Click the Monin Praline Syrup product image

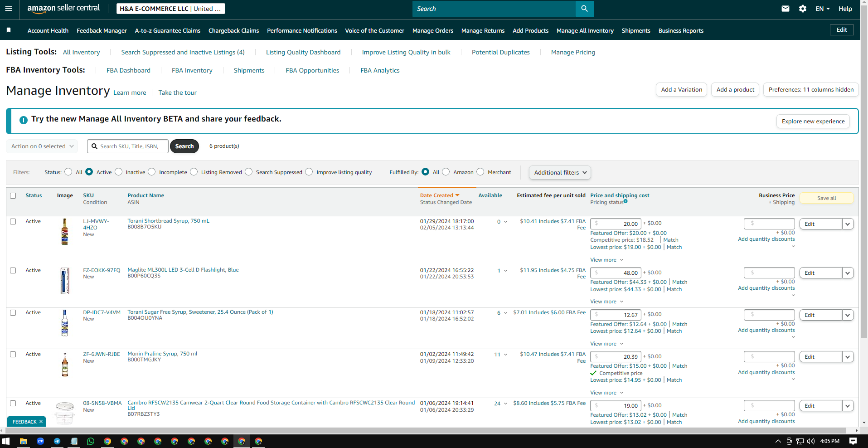[65, 365]
